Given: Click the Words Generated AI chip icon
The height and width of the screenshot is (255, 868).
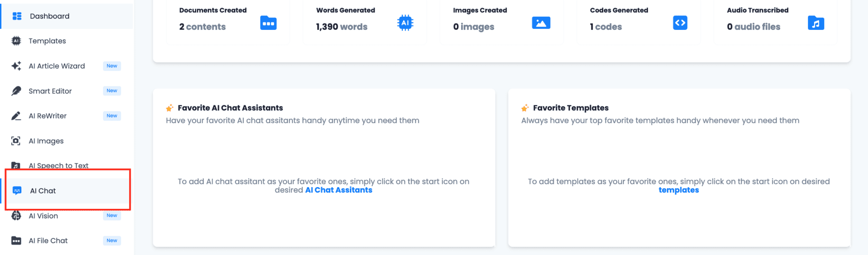Looking at the screenshot, I should tap(405, 23).
